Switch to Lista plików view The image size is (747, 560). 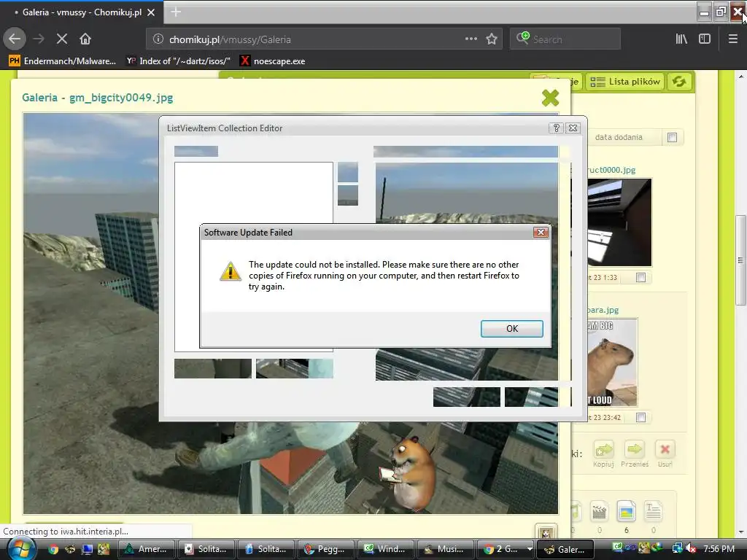[x=625, y=82]
